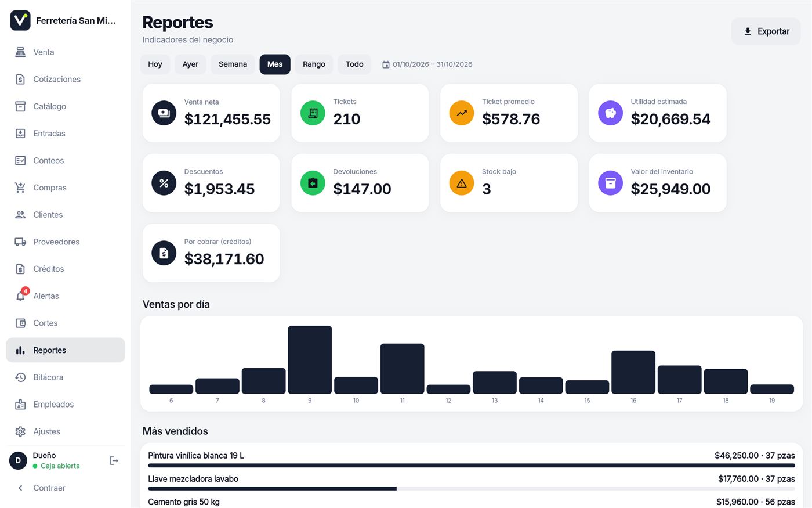Image resolution: width=812 pixels, height=508 pixels.
Task: Click the $121,455.55 Venta neta value
Action: 227,119
